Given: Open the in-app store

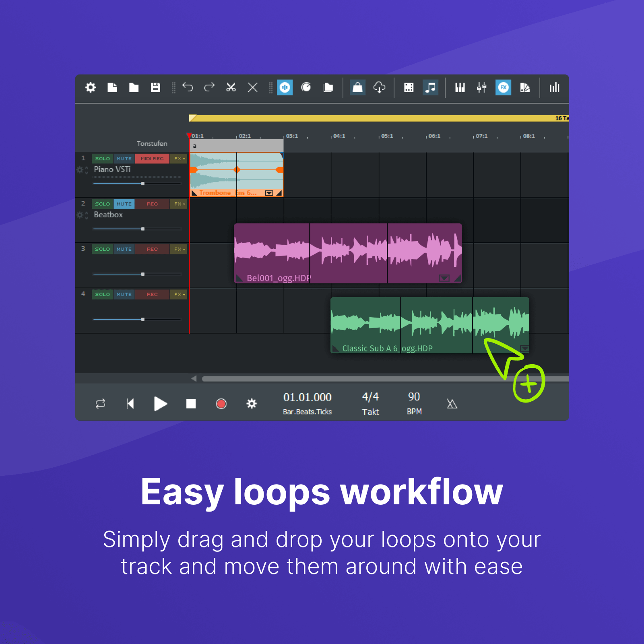Looking at the screenshot, I should (357, 87).
